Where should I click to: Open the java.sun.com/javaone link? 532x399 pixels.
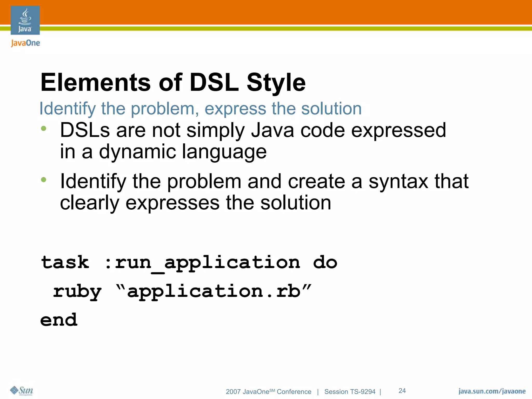[492, 391]
